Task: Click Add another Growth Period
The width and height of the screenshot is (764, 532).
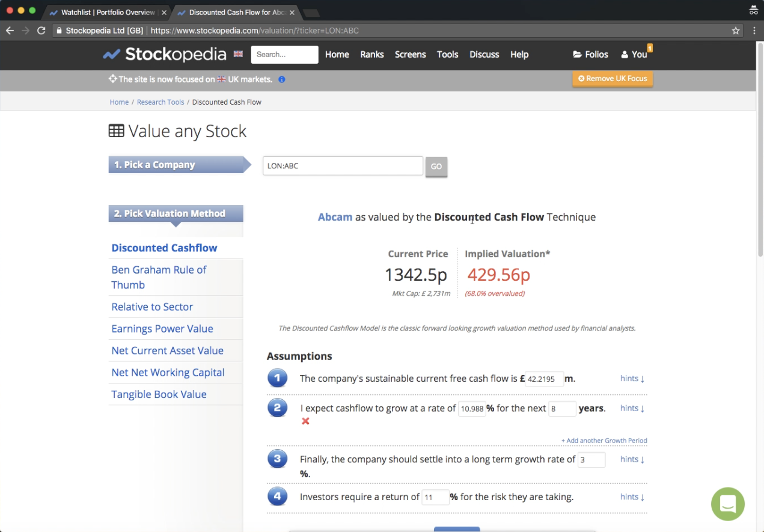Action: [604, 441]
